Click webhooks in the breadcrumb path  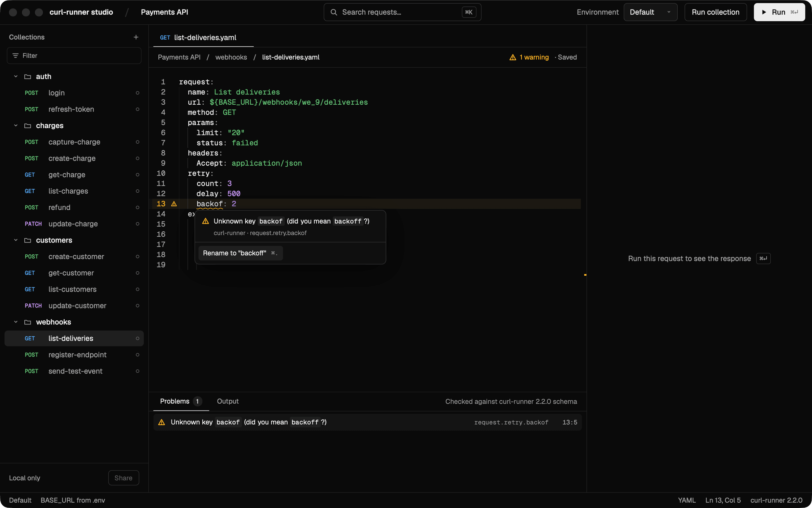point(231,57)
